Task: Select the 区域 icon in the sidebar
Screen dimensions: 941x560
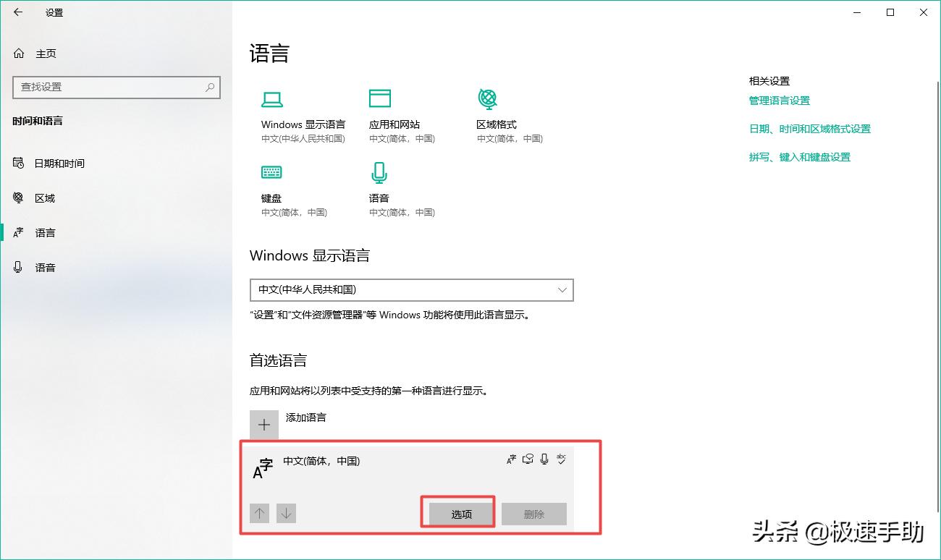Action: tap(18, 198)
